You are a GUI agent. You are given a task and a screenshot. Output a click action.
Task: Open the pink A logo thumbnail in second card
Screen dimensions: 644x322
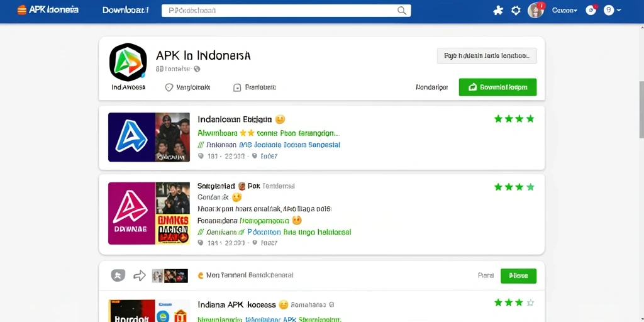pos(132,213)
